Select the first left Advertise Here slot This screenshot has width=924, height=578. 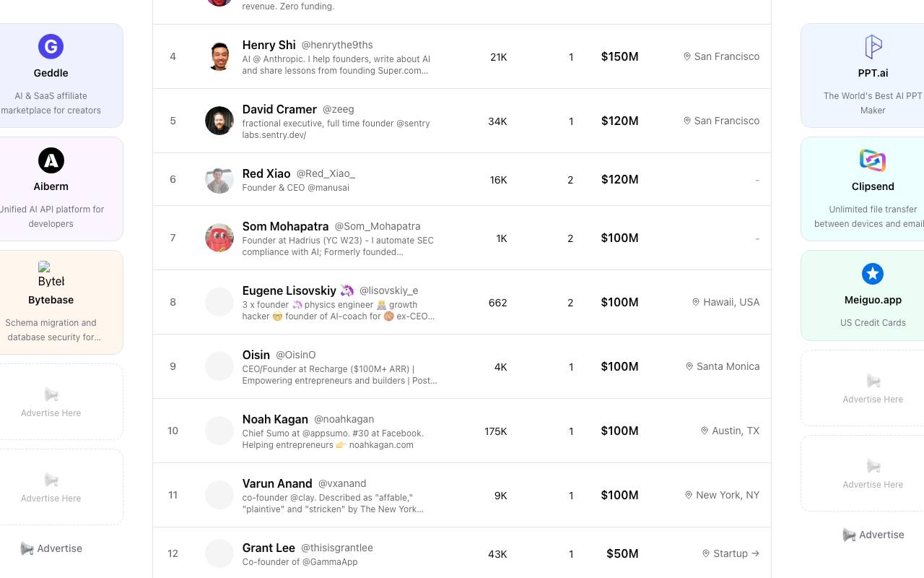click(x=51, y=402)
